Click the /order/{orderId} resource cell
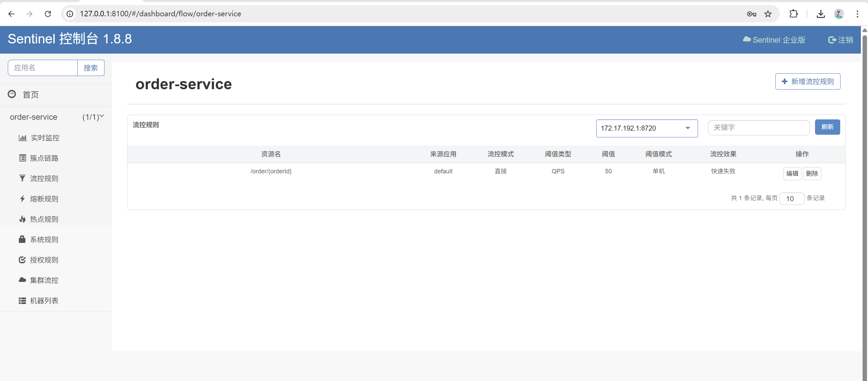The width and height of the screenshot is (868, 381). pyautogui.click(x=271, y=171)
